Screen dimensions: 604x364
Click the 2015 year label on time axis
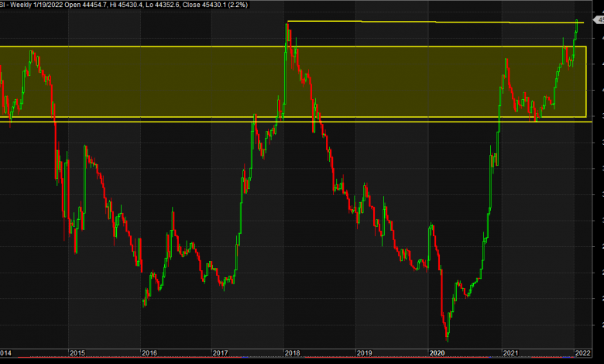point(77,352)
